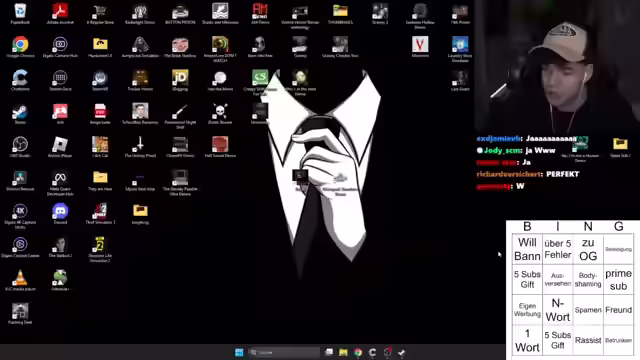The image size is (640, 360).
Task: Launch the SteamVR desktop shortcut
Action: pyautogui.click(x=100, y=80)
